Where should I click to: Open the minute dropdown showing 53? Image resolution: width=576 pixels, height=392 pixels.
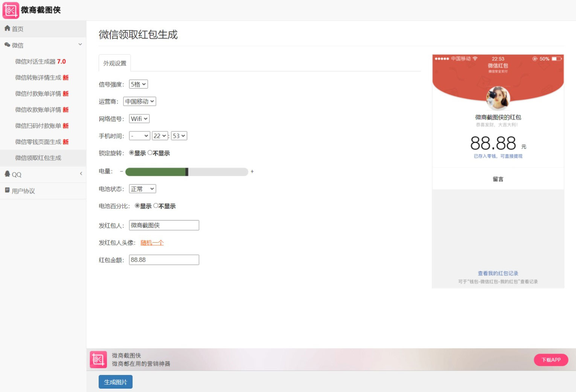[x=179, y=136]
